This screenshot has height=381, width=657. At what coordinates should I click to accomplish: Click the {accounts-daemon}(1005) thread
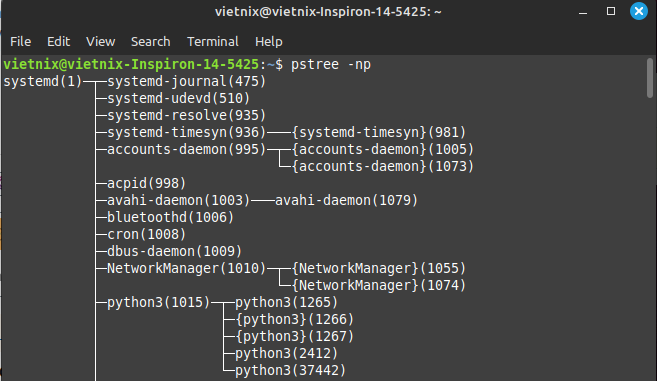383,149
